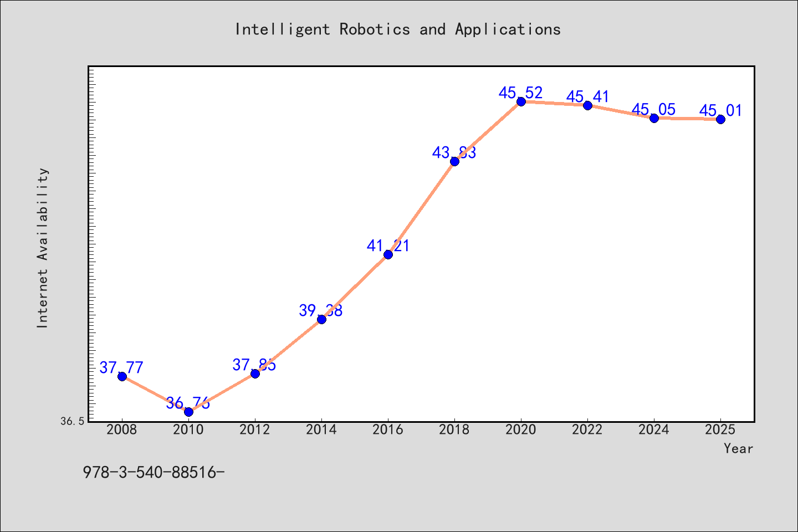Click the 36.5 y-axis tick label
This screenshot has width=798, height=532.
(x=73, y=422)
